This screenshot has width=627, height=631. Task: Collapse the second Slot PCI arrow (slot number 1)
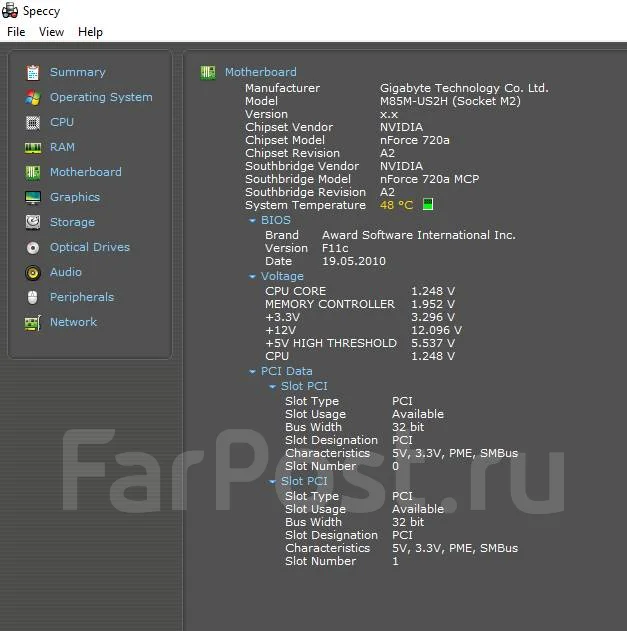pyautogui.click(x=272, y=481)
